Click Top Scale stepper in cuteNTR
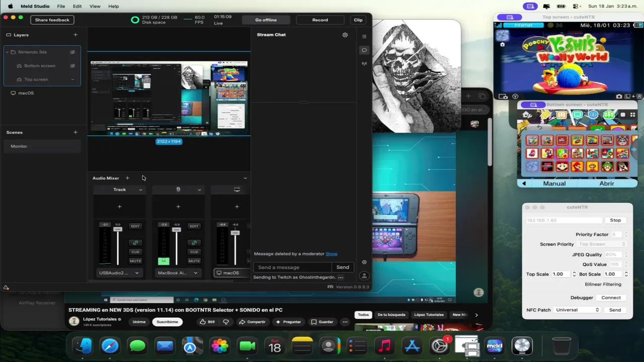 tap(574, 274)
